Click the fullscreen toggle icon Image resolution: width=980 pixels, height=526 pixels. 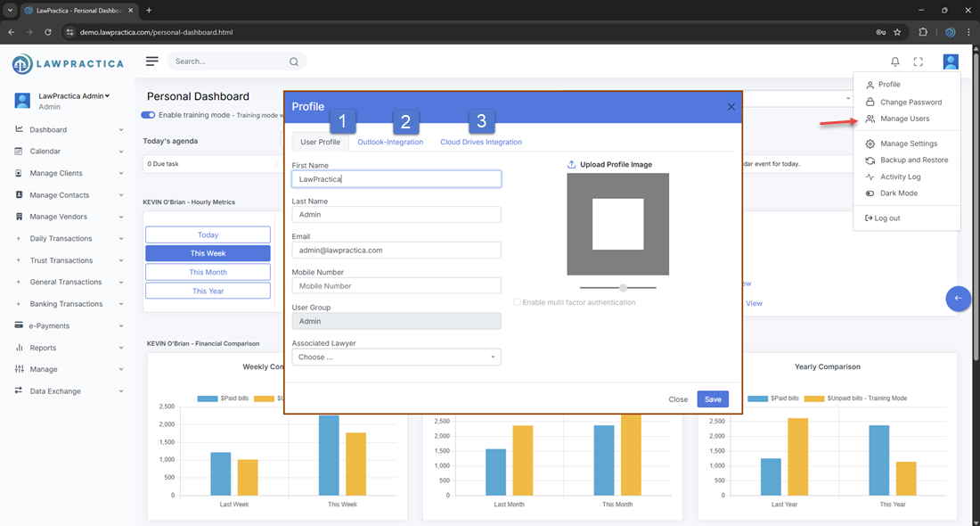tap(919, 62)
